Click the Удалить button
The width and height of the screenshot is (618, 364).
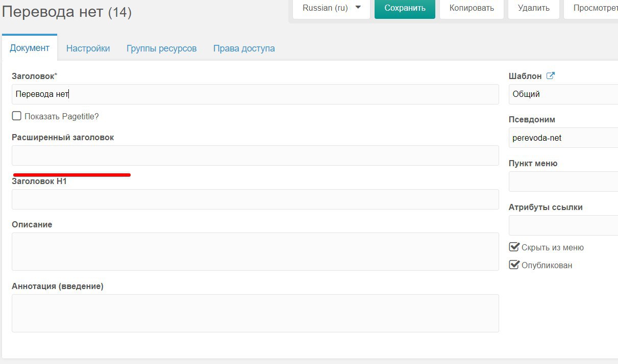point(533,8)
